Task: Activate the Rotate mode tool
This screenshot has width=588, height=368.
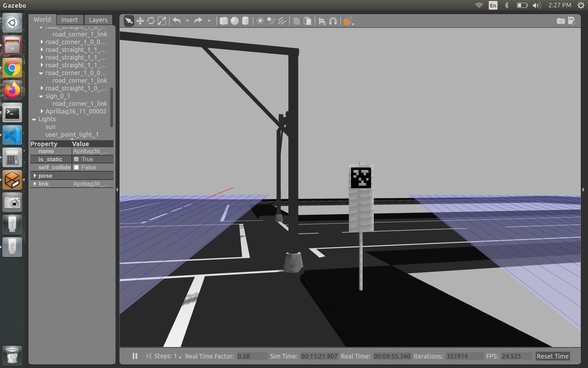Action: [x=151, y=21]
